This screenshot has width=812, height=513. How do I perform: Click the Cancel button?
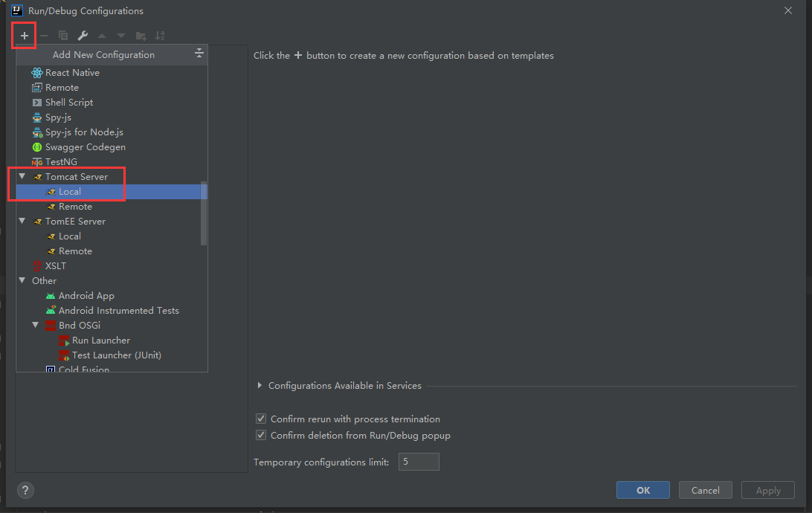coord(706,490)
